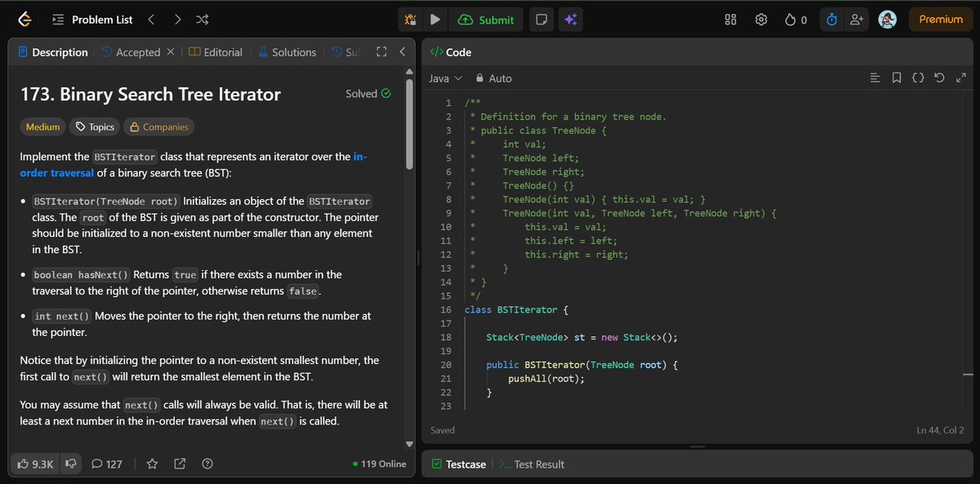Viewport: 980px width, 484px height.
Task: Click the description panel scrollbar
Action: click(410, 126)
